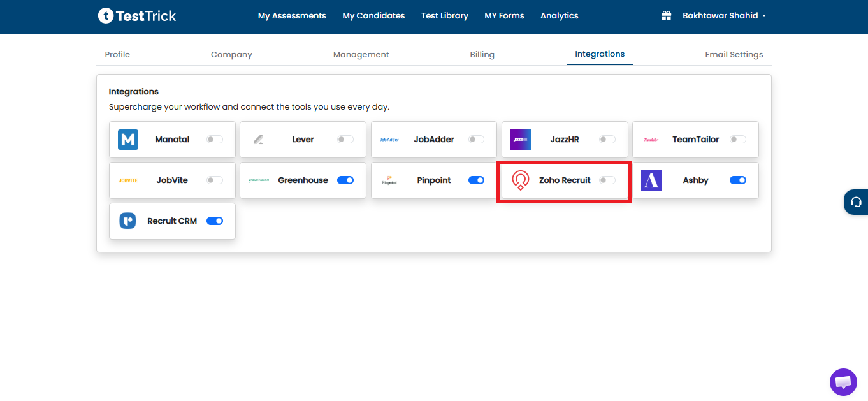Enable the Lever integration toggle
The width and height of the screenshot is (868, 401).
pos(345,139)
